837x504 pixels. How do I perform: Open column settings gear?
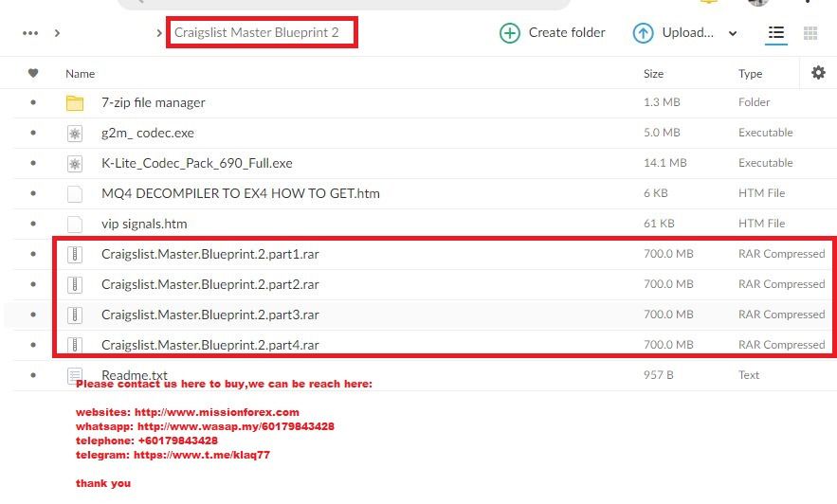click(818, 73)
